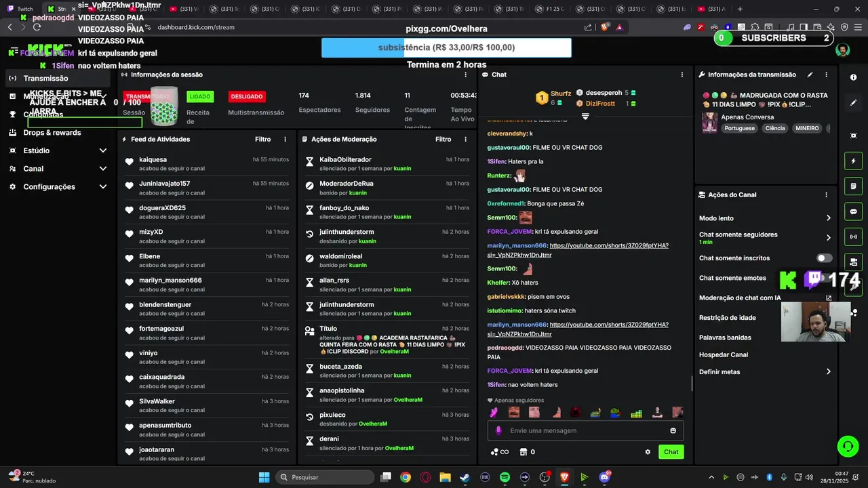868x488 pixels.
Task: Click Palavras banidas channel action
Action: coord(725,338)
